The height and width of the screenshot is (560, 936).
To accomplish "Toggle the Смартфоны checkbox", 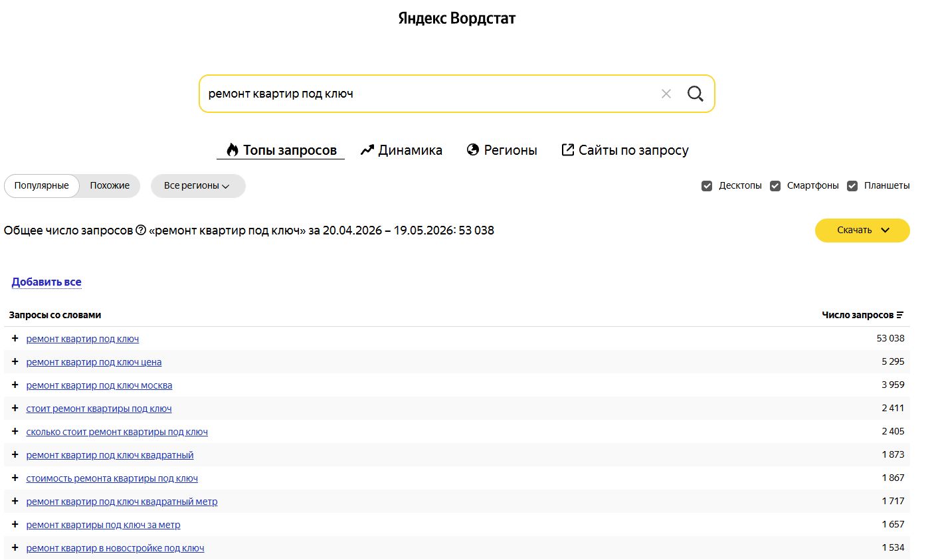I will [775, 186].
